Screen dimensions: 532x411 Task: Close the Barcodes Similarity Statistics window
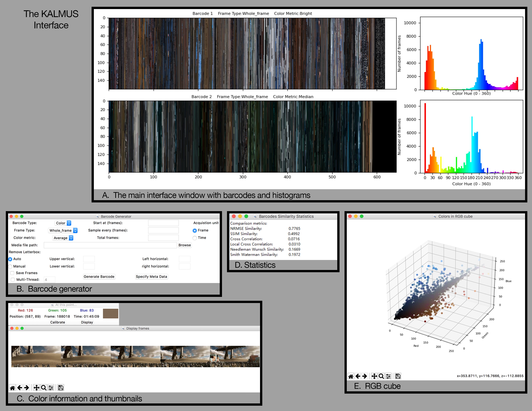[x=234, y=216]
